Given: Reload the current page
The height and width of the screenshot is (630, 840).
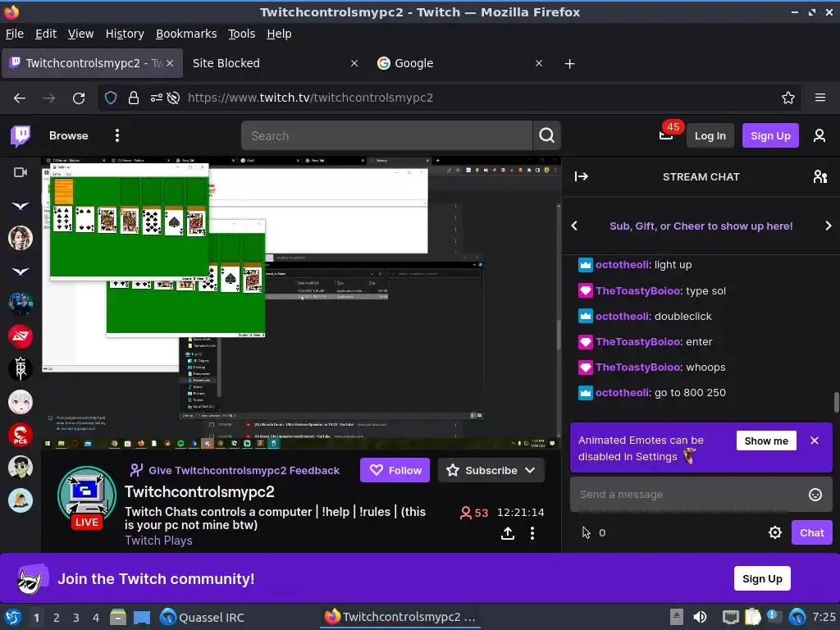Looking at the screenshot, I should [79, 98].
